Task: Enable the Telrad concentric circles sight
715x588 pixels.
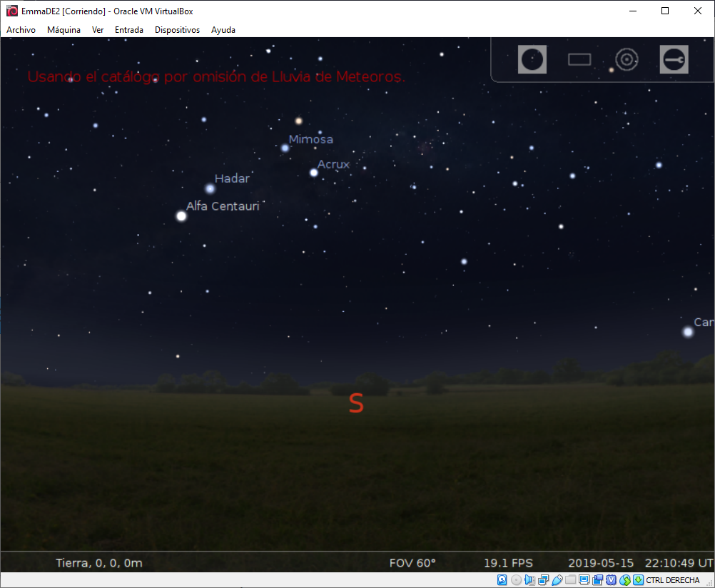Action: coord(627,60)
